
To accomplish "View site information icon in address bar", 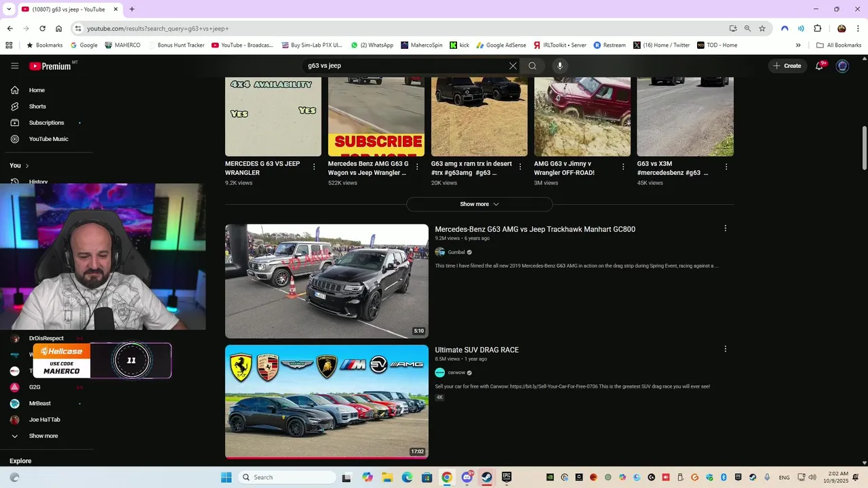I will (78, 28).
